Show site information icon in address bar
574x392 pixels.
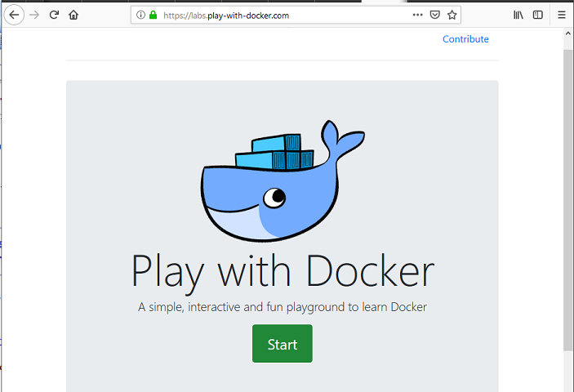pyautogui.click(x=140, y=15)
